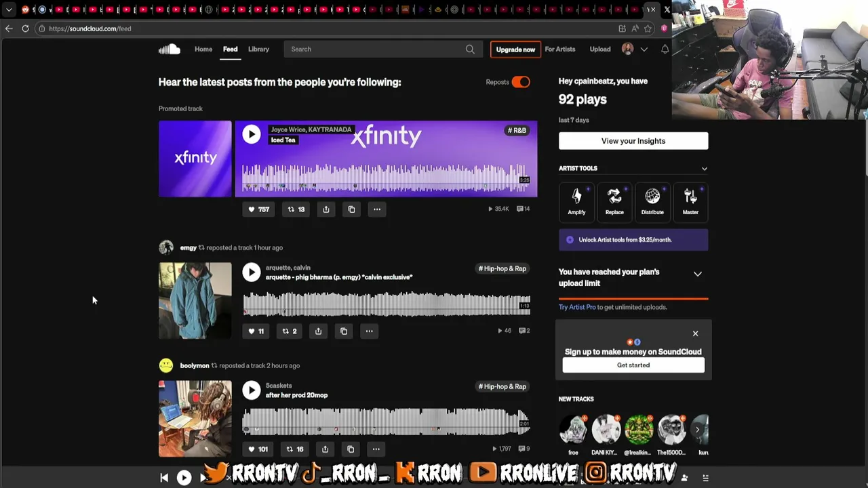This screenshot has width=868, height=488.
Task: Reload the page with refresh button
Action: (25, 28)
